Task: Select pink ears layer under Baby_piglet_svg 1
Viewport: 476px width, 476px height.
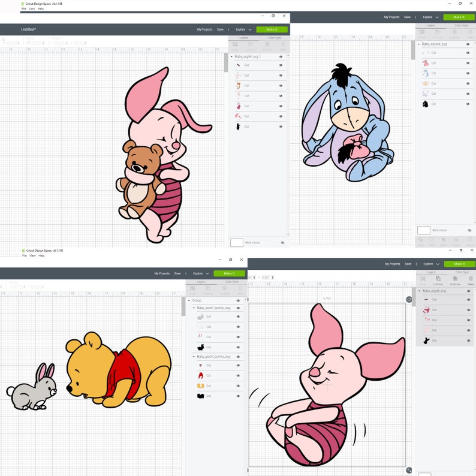Action: (x=239, y=116)
